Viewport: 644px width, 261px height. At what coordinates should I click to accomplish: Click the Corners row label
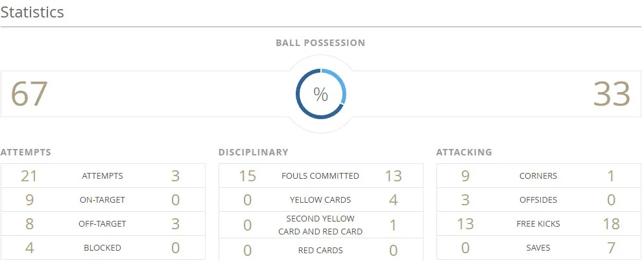[x=538, y=176]
